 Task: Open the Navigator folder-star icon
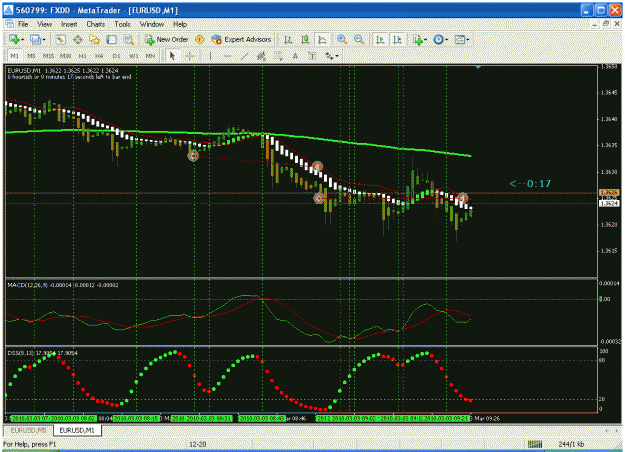click(x=94, y=39)
